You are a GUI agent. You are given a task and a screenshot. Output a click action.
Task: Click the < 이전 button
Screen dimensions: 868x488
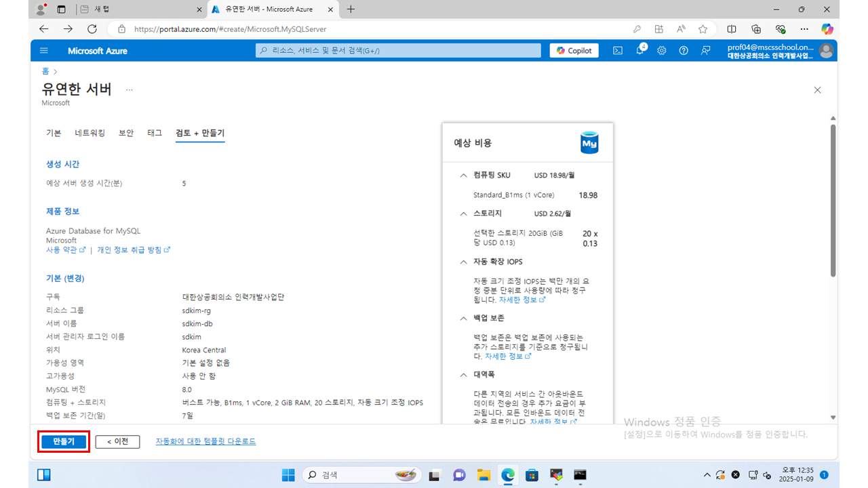[117, 441]
